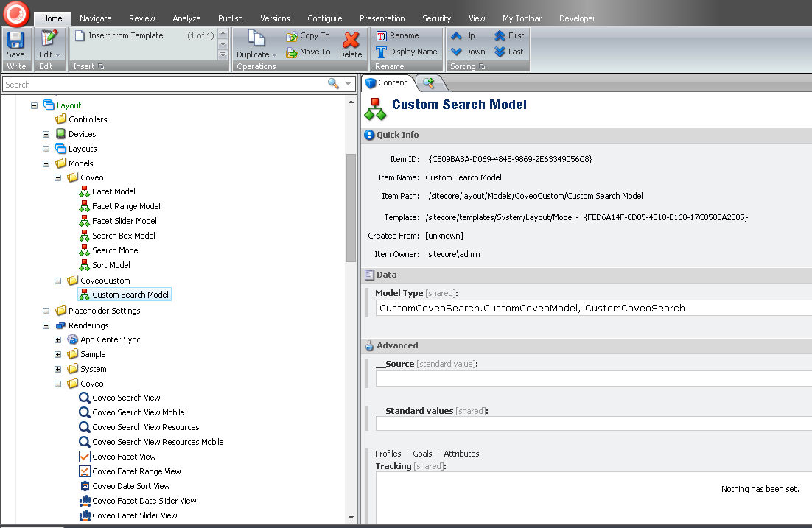Image resolution: width=812 pixels, height=528 pixels.
Task: Expand the Devices node
Action: pyautogui.click(x=46, y=135)
